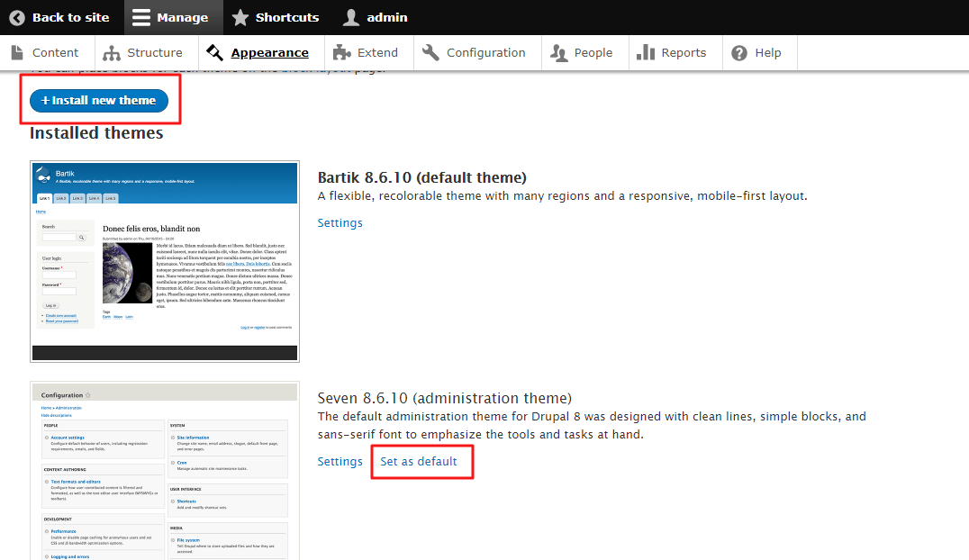Click the Configuration wrench icon
The height and width of the screenshot is (560, 969).
click(x=430, y=52)
